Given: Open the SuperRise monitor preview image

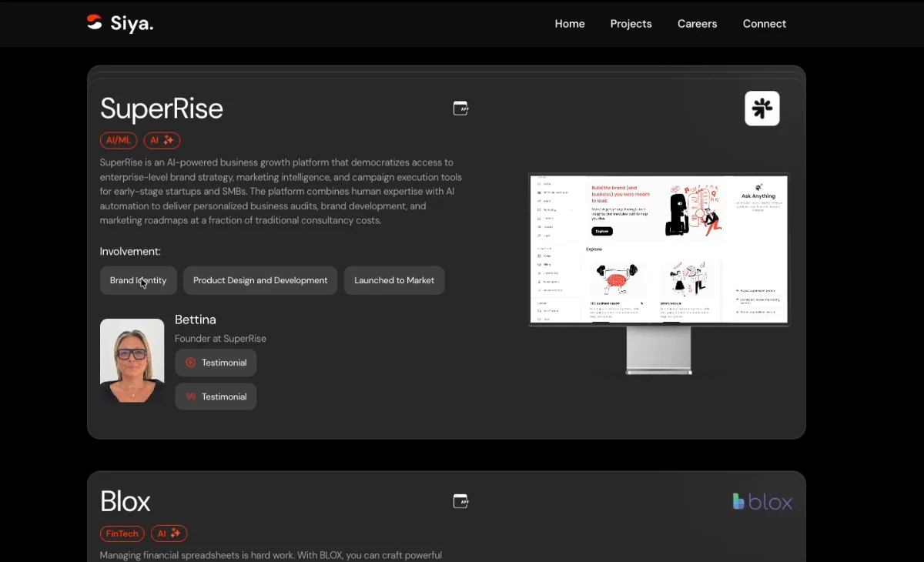Looking at the screenshot, I should click(659, 273).
